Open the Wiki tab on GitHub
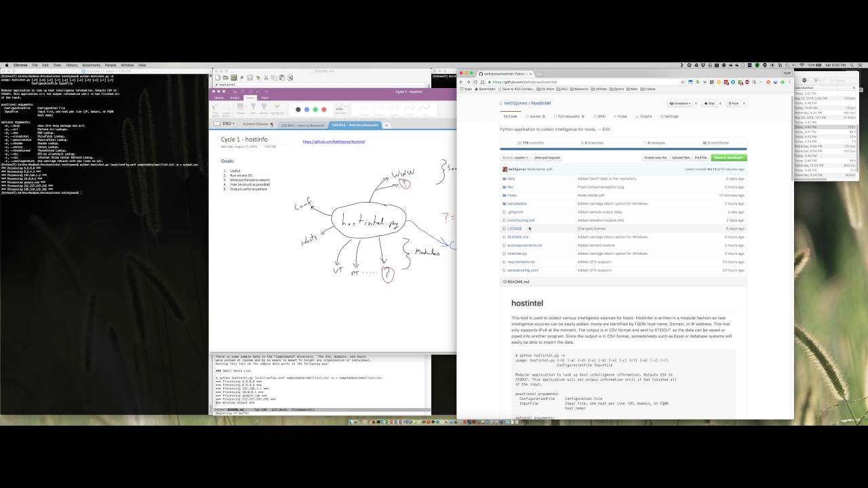The image size is (868, 488). click(599, 117)
